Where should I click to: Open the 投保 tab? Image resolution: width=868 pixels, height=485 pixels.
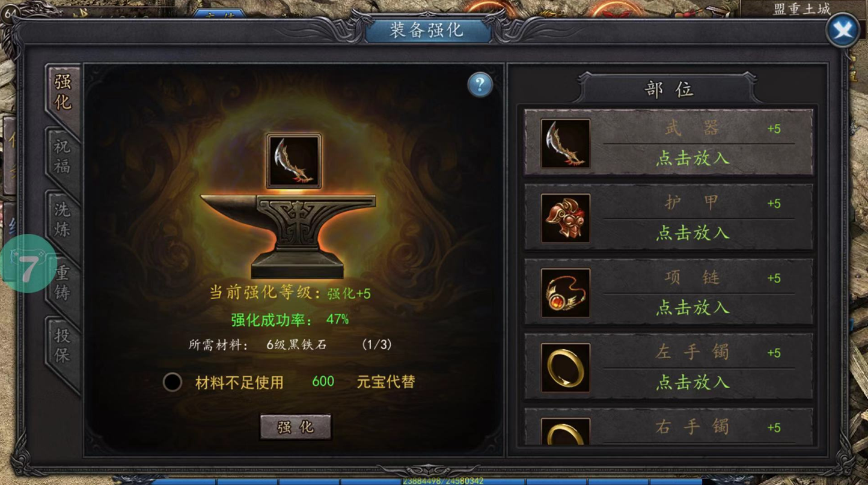[x=63, y=346]
